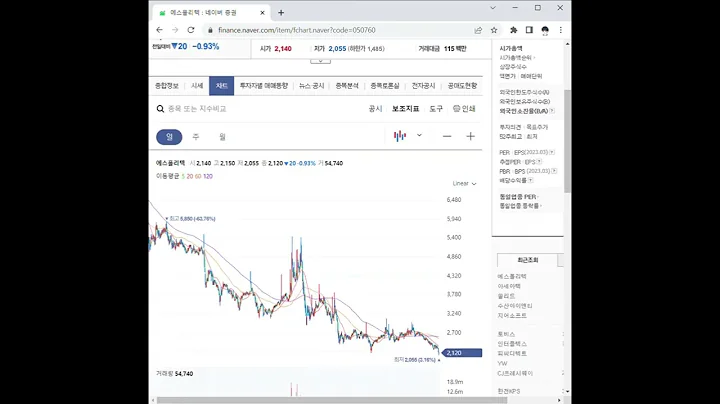Open the 뉴스·공시 tab
This screenshot has width=720, height=404.
coord(312,86)
